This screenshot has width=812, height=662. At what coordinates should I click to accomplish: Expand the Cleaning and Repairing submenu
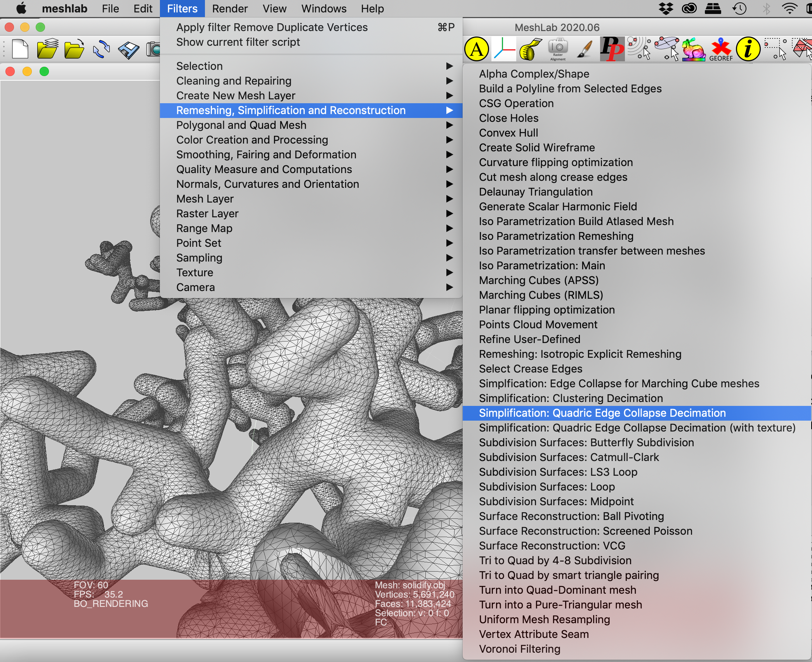(x=234, y=81)
